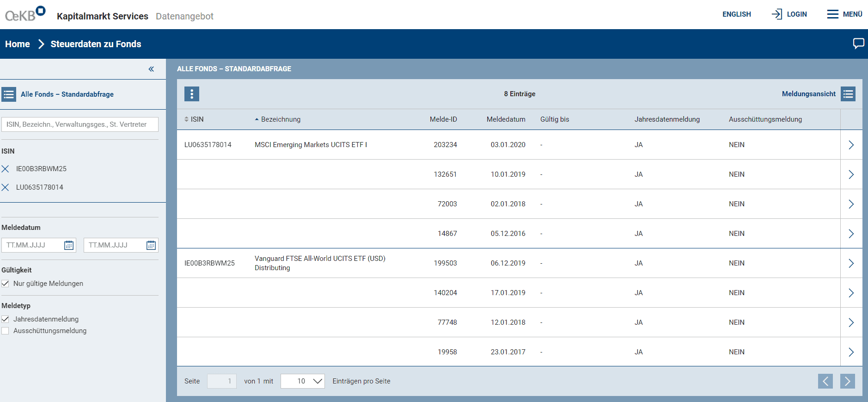This screenshot has width=868, height=402.
Task: Click the LOGIN link
Action: 797,14
